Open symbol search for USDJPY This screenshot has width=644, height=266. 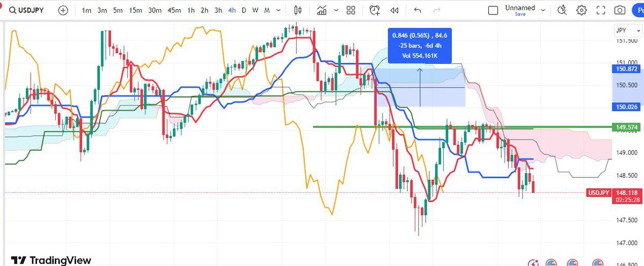coord(27,10)
